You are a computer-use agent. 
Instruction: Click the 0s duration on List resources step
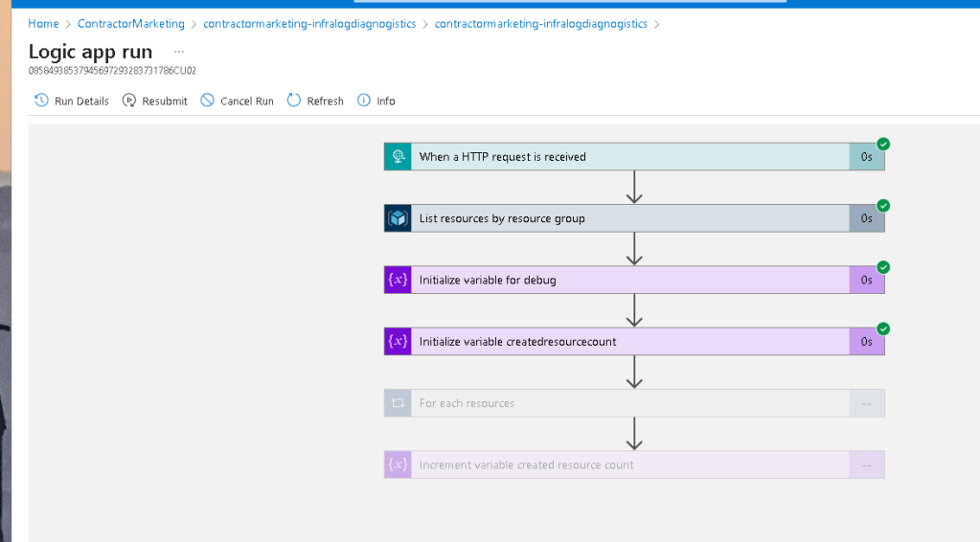(x=866, y=218)
